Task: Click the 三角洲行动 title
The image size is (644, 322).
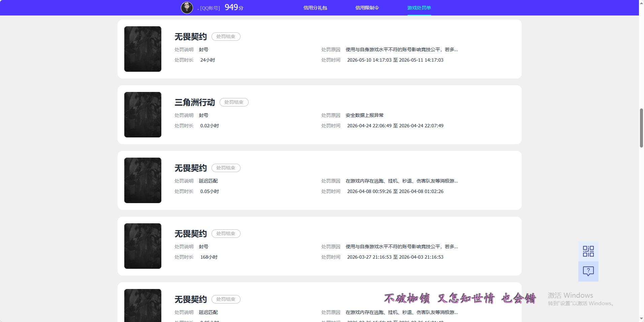Action: [195, 102]
